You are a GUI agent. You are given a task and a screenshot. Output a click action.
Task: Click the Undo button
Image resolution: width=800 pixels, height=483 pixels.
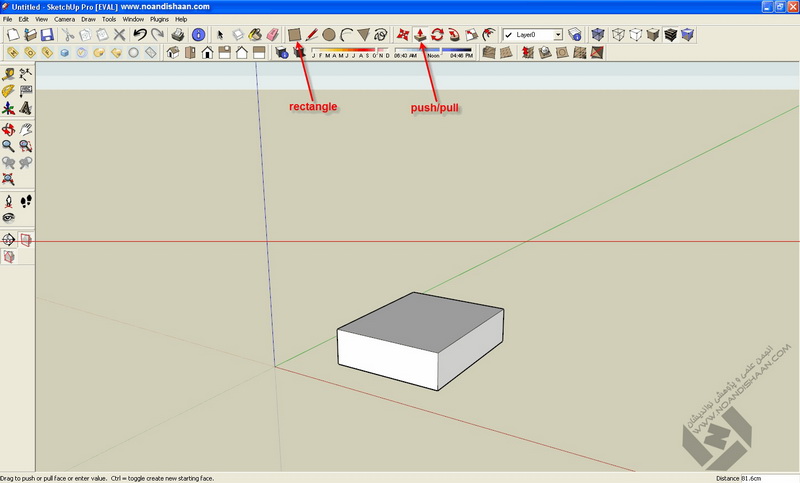(x=139, y=34)
